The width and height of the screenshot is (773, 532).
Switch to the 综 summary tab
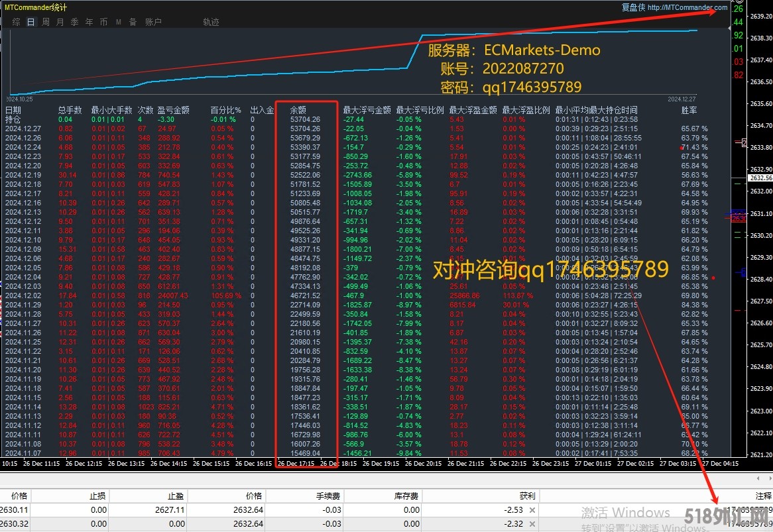(16, 22)
